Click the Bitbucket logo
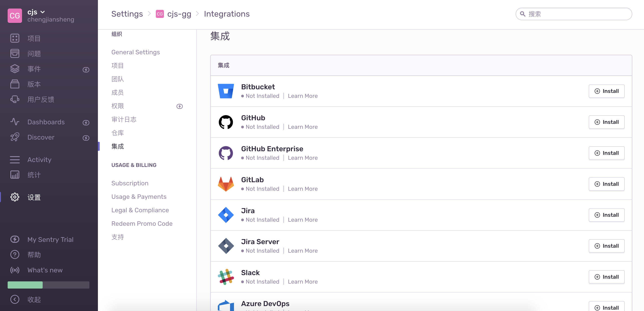The height and width of the screenshot is (311, 644). [x=226, y=91]
